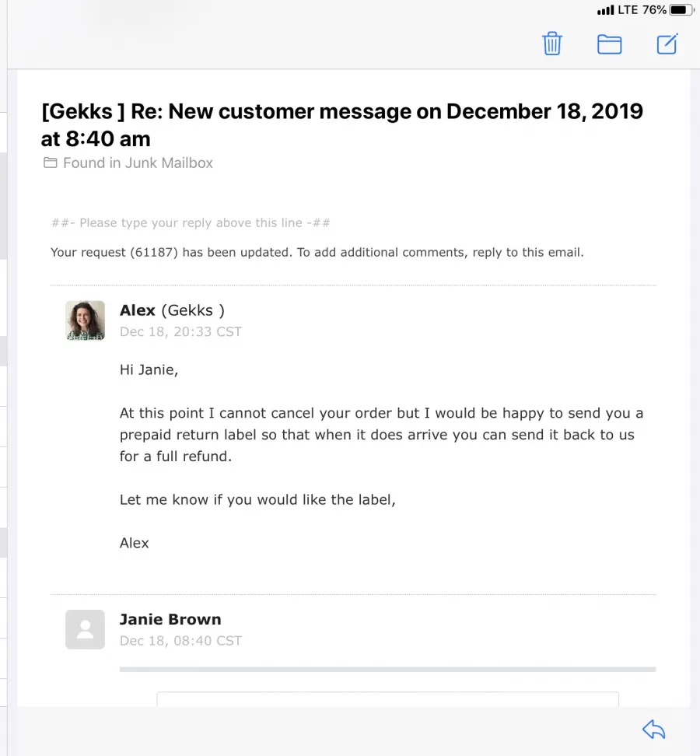Tap the Janie Brown sender name
This screenshot has height=756, width=700.
[170, 619]
